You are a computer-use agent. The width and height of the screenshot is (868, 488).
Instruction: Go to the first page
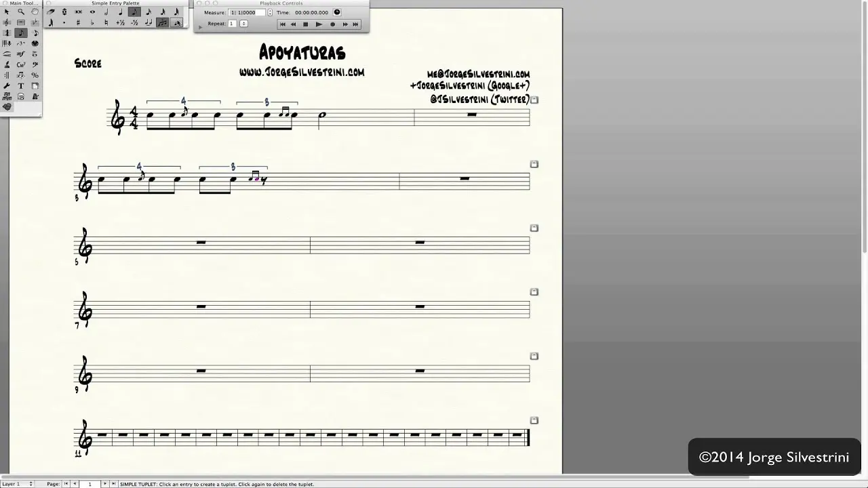[x=66, y=484]
